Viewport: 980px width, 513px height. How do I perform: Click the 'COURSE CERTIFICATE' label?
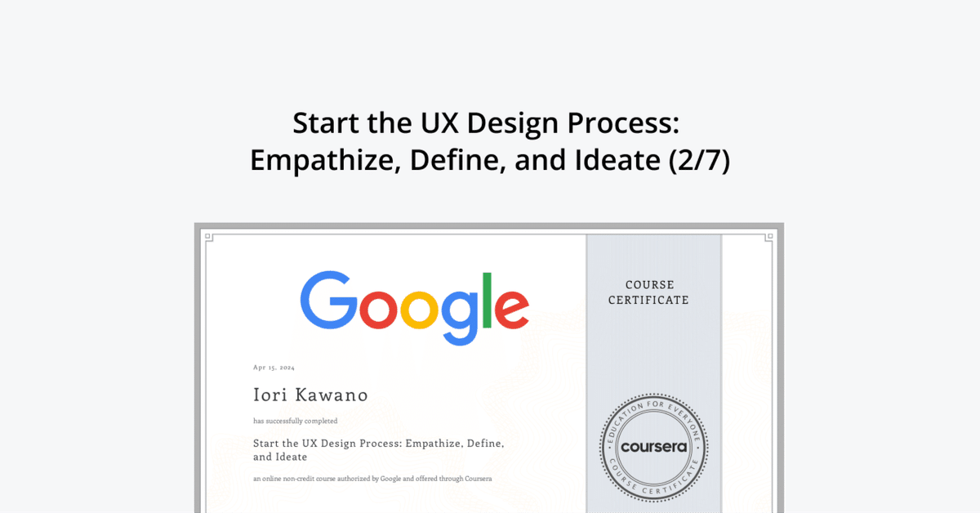[650, 292]
